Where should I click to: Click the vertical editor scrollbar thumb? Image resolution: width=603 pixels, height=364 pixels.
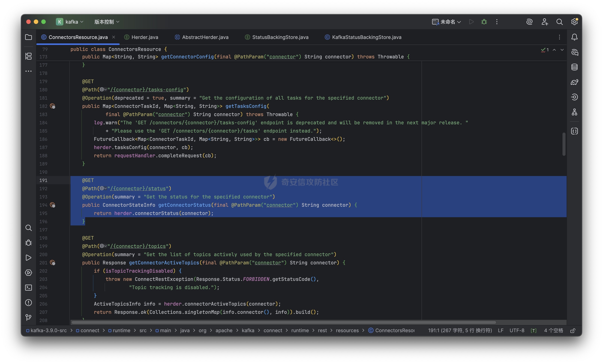(x=564, y=144)
